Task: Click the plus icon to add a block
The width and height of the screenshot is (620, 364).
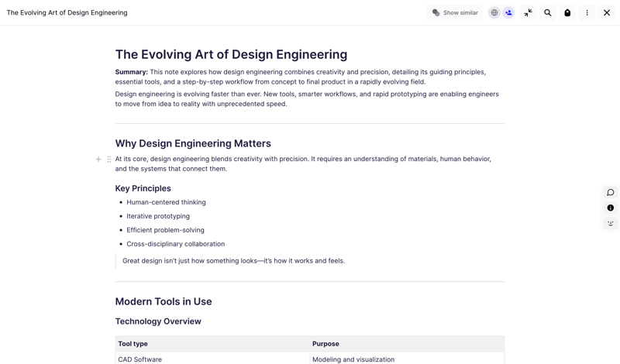Action: (98, 160)
